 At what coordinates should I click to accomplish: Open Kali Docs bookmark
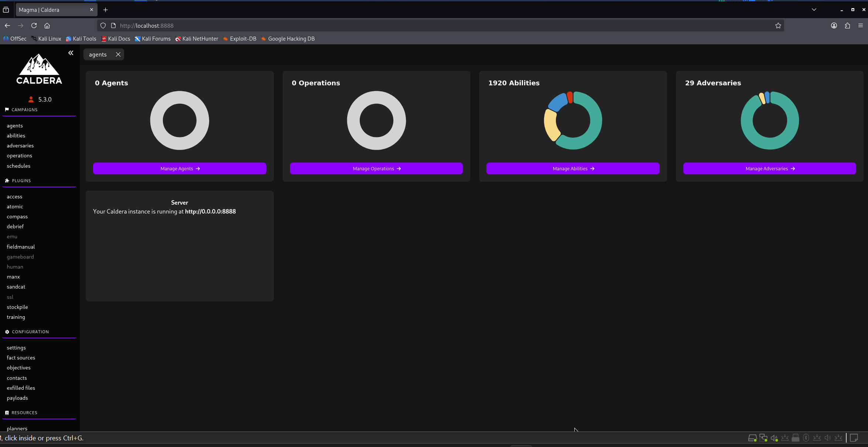point(116,39)
